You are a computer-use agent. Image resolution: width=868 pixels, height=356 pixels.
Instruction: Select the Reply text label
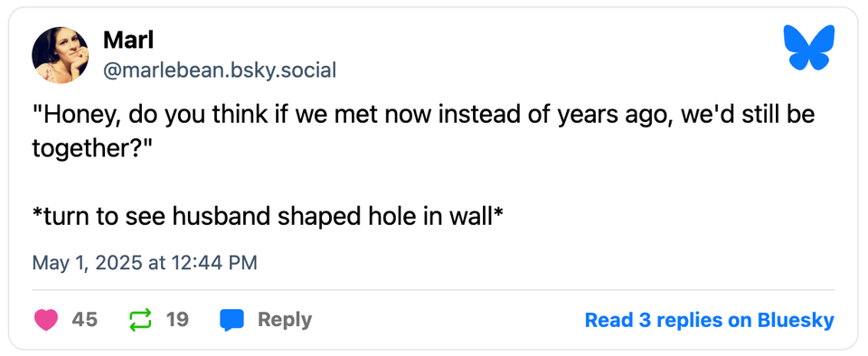(285, 320)
